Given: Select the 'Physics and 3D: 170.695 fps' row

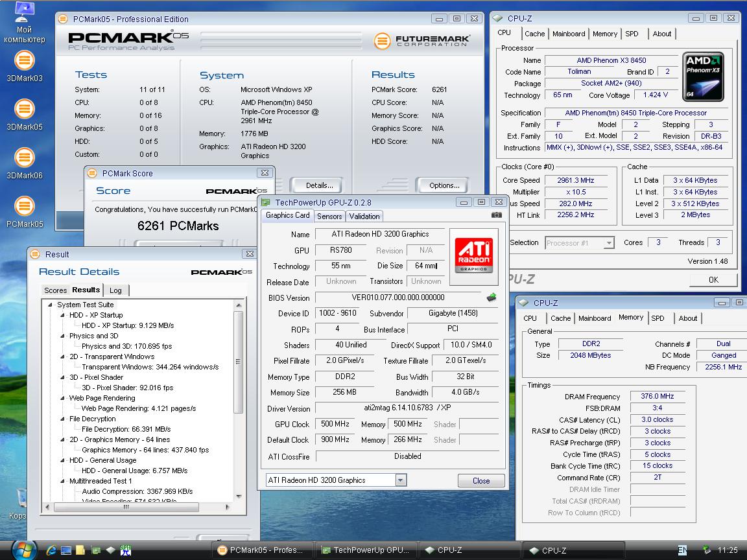Looking at the screenshot, I should point(126,346).
